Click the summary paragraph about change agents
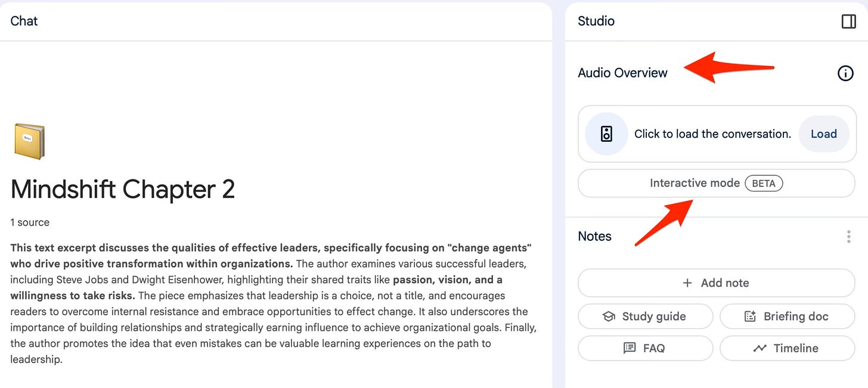868x388 pixels. [273, 303]
